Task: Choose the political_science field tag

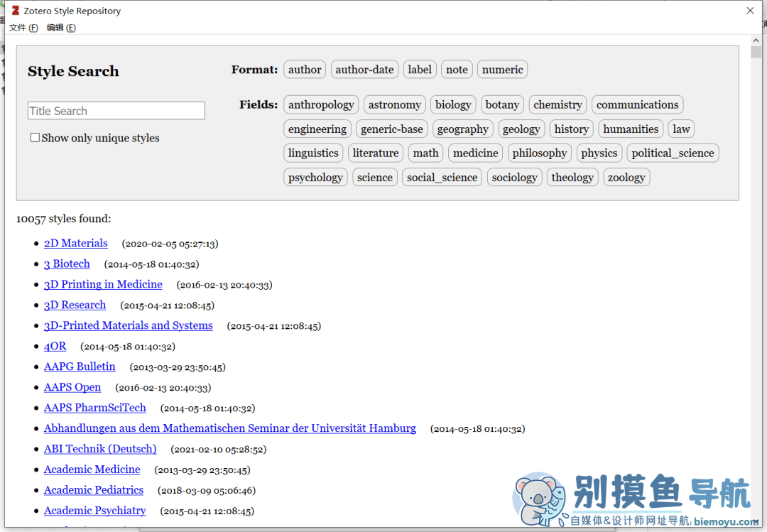Action: [673, 153]
